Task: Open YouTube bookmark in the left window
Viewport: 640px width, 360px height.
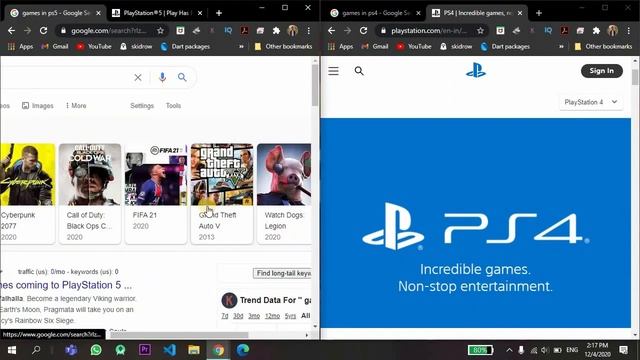Action: coord(94,47)
